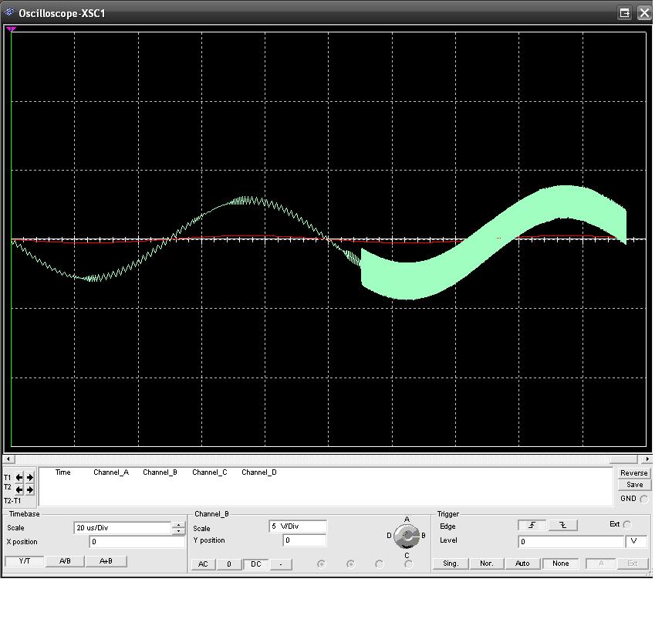672x633 pixels.
Task: Turn the channel selector knob
Action: click(x=407, y=536)
